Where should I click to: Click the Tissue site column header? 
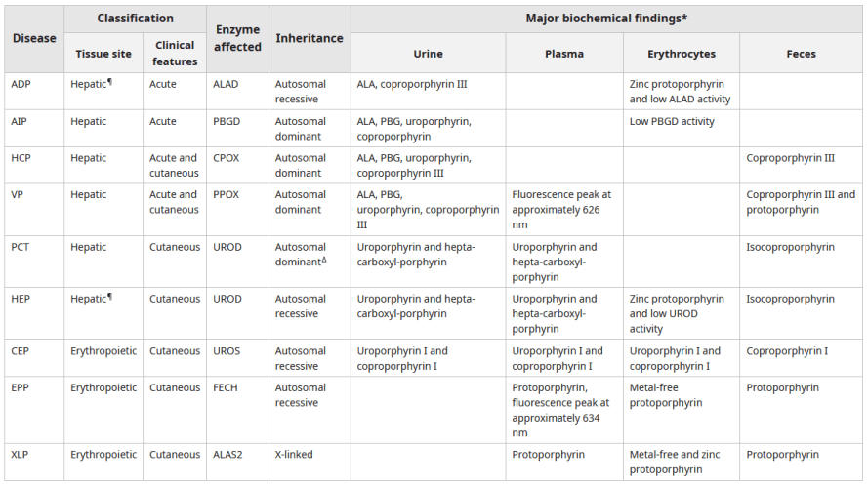click(103, 54)
